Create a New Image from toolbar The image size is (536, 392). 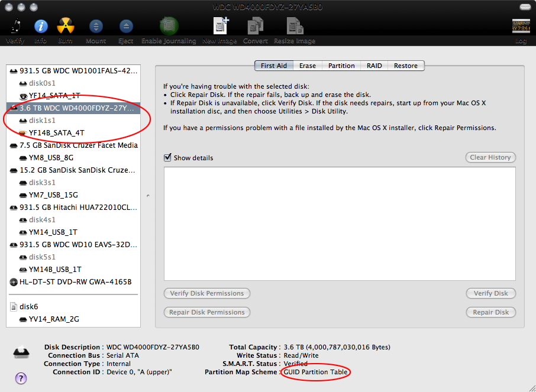[x=221, y=26]
